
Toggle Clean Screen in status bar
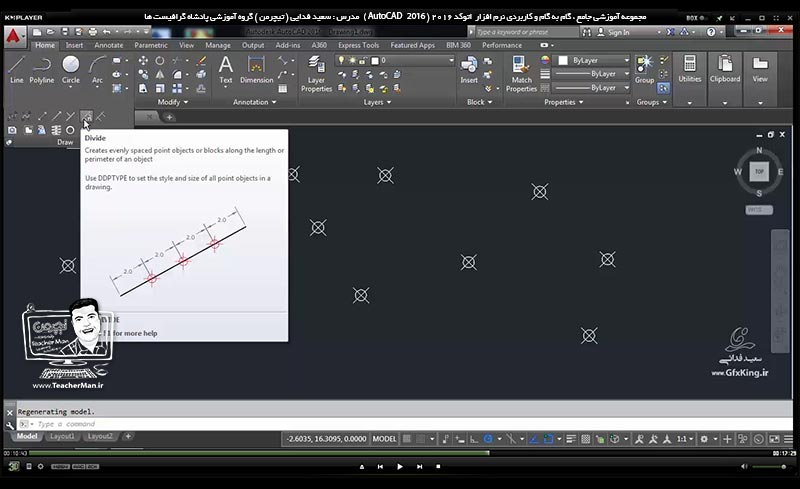click(774, 439)
